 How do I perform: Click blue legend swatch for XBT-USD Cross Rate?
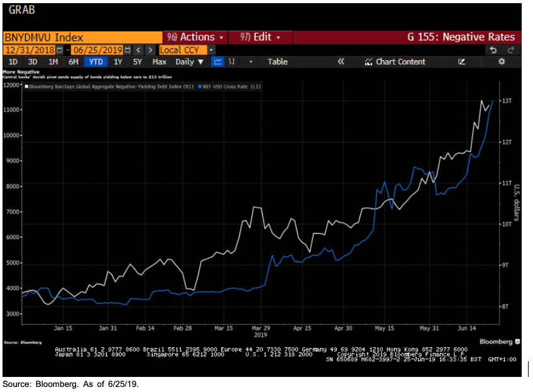coord(200,87)
